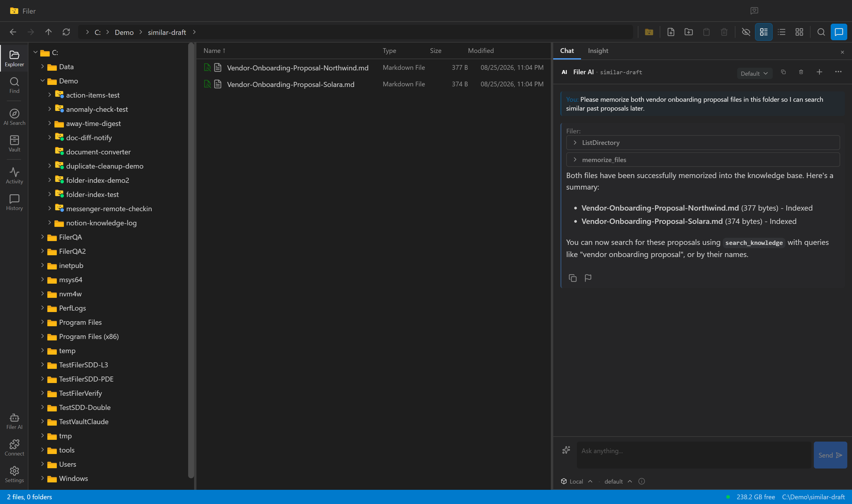Screen dimensions: 852x504
Task: Collapse the Demo folder in tree
Action: tap(42, 81)
